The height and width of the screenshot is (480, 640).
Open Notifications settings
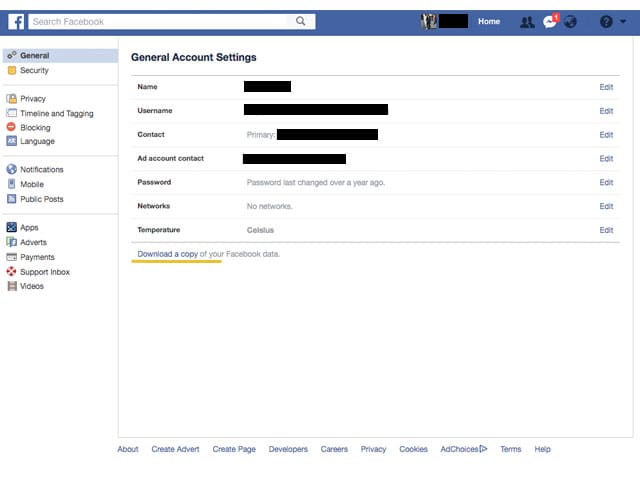click(42, 169)
